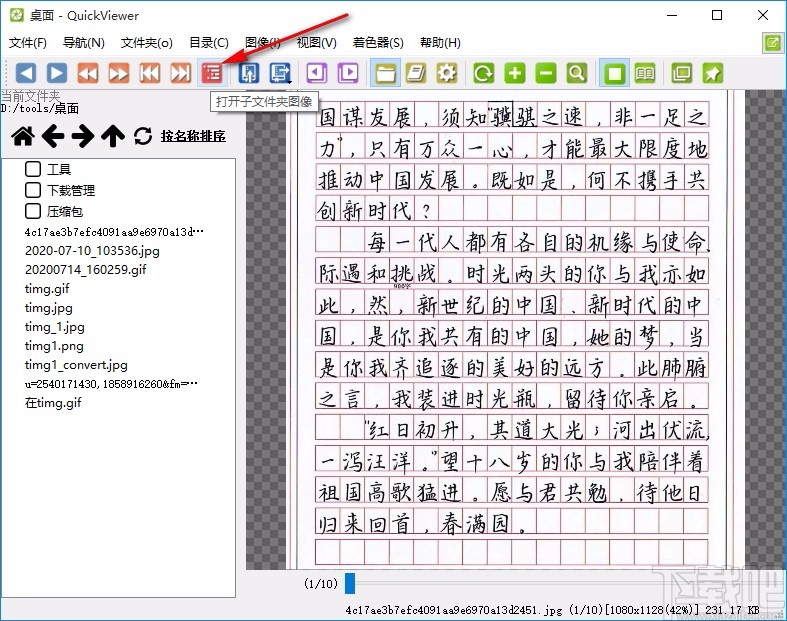Check the 下载管理 folder checkbox
This screenshot has width=787, height=621.
point(33,190)
